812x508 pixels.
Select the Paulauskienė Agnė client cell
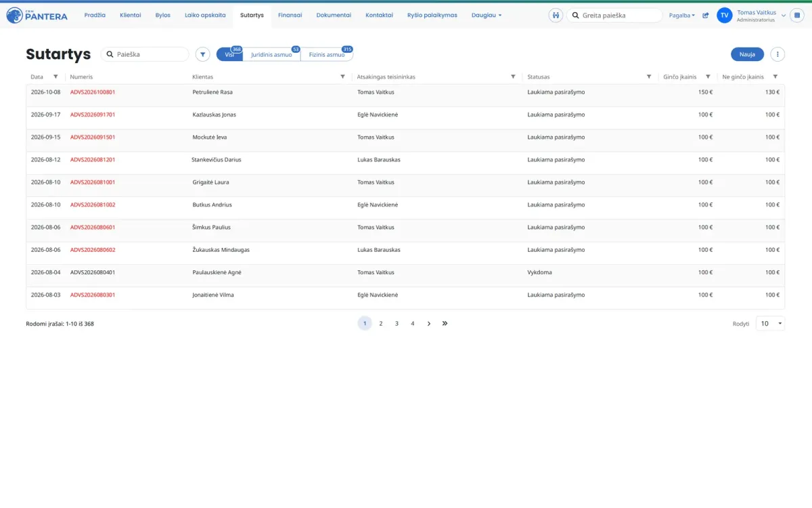[217, 272]
